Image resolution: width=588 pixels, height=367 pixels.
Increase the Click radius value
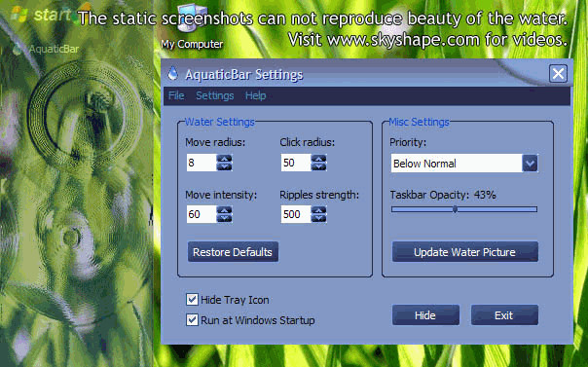[318, 159]
